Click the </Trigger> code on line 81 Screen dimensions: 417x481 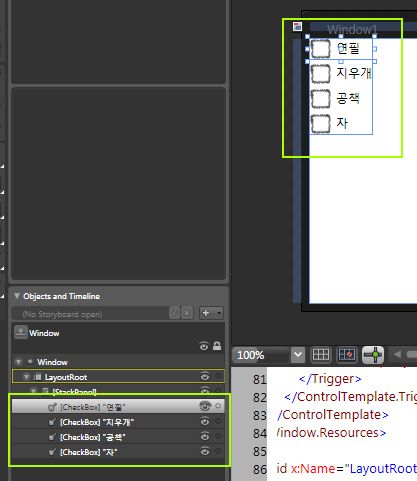point(330,379)
